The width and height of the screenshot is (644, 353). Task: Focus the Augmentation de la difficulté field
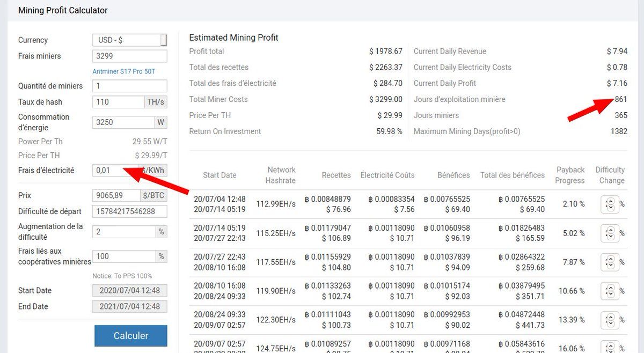(124, 232)
